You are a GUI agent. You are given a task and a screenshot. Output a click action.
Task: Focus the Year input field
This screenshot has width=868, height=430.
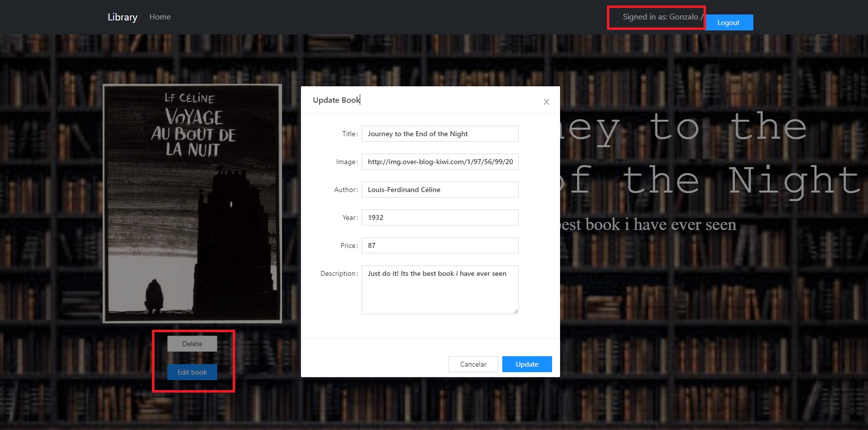click(x=440, y=217)
